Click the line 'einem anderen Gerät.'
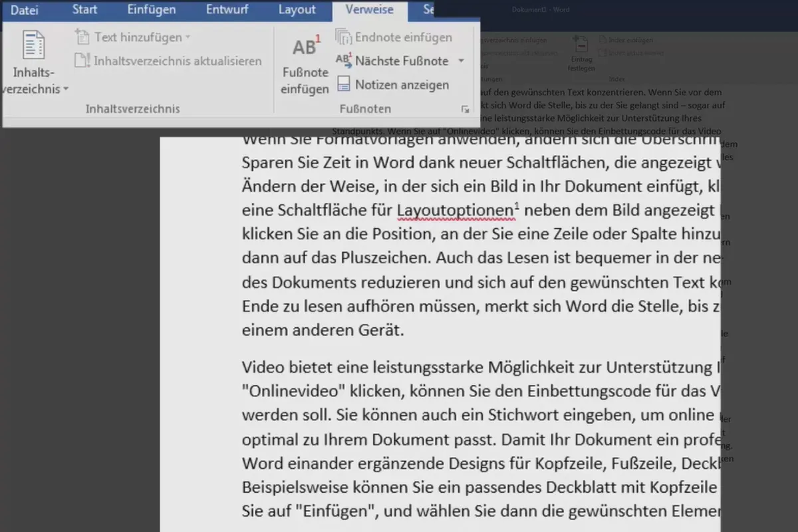The image size is (798, 532). tap(324, 331)
